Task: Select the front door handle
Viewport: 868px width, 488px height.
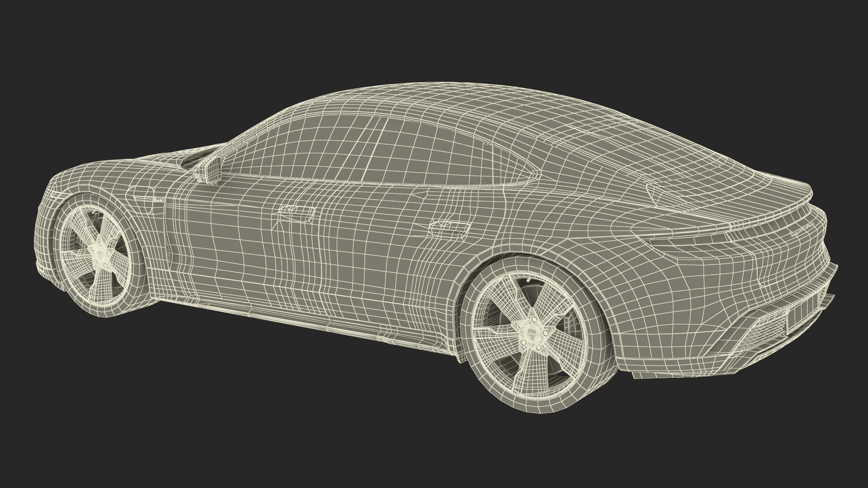Action: [296, 214]
